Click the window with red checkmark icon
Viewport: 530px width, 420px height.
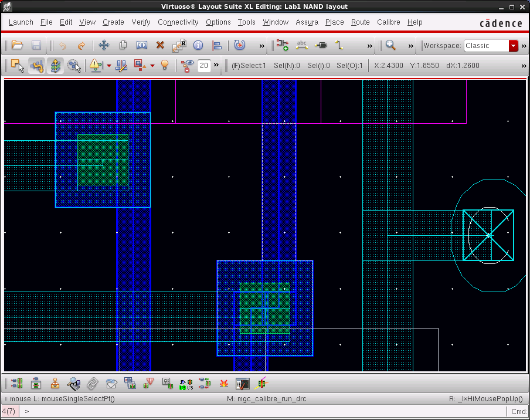pyautogui.click(x=242, y=384)
